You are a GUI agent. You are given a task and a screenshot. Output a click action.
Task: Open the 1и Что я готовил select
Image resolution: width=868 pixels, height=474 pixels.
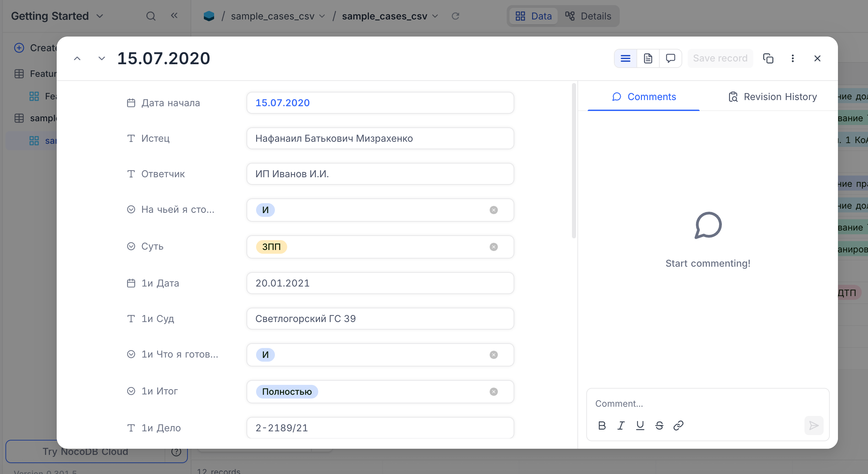tap(380, 355)
